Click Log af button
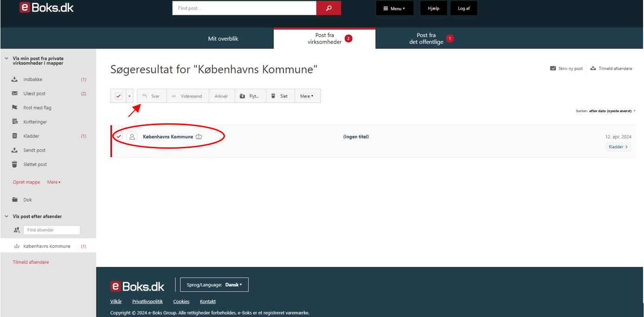Viewport: 644px width, 317px height. (x=464, y=8)
